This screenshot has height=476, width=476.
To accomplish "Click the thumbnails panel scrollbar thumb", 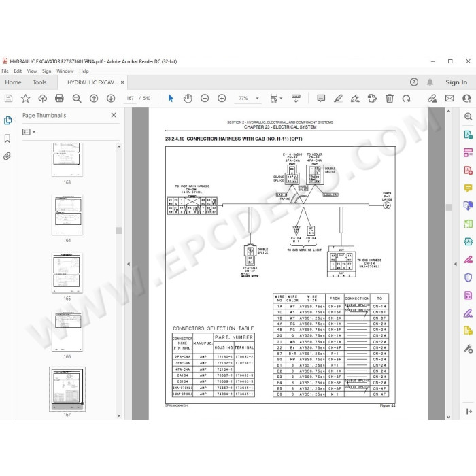I will click(x=119, y=231).
